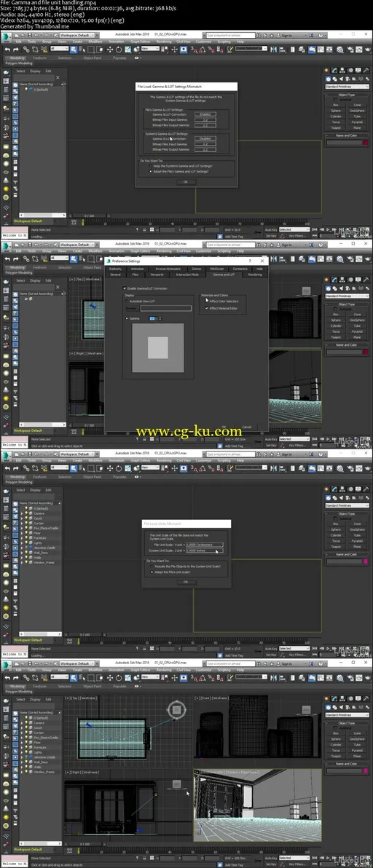Click Browse button beside the LUT path field
The height and width of the screenshot is (868, 373).
pyautogui.click(x=131, y=308)
